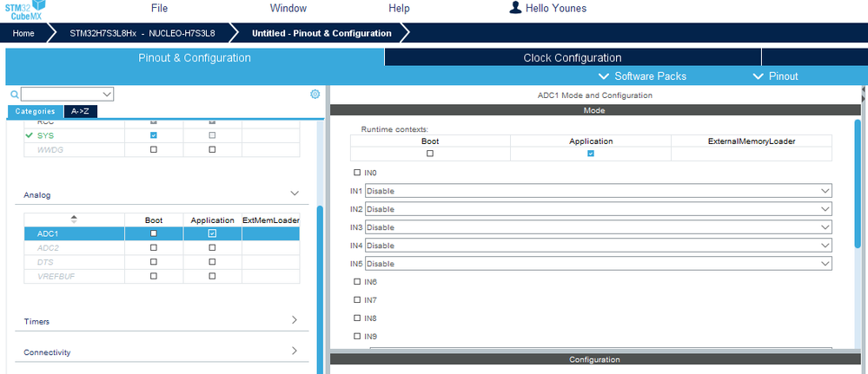This screenshot has width=868, height=374.
Task: Click the green SYS checkmark icon
Action: click(30, 135)
